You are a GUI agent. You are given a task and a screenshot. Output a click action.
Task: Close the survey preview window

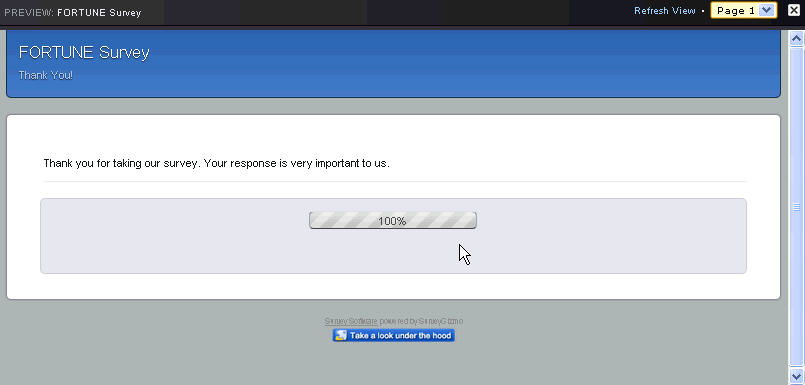(x=794, y=10)
